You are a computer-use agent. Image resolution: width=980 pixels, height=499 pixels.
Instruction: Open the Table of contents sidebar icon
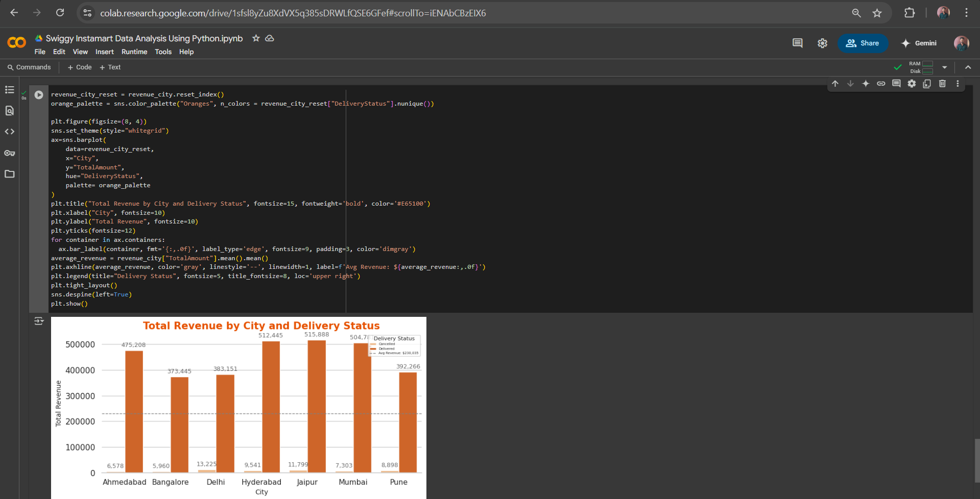coord(10,90)
